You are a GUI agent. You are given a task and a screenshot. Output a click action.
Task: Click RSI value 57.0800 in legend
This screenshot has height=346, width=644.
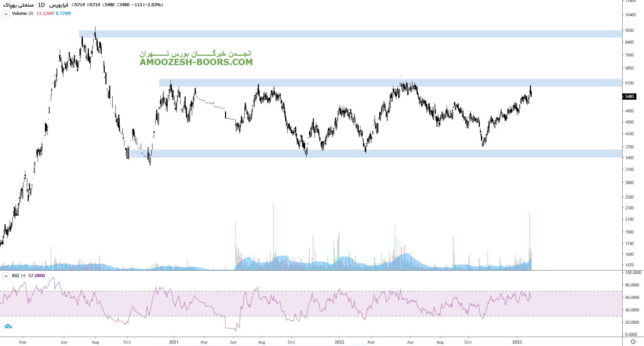[37, 276]
